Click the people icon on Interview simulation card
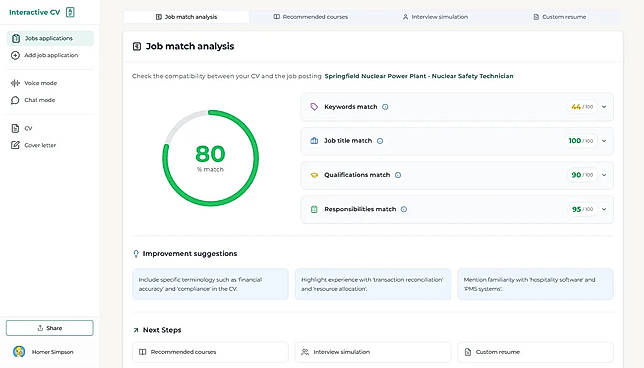The width and height of the screenshot is (644, 368). (305, 352)
